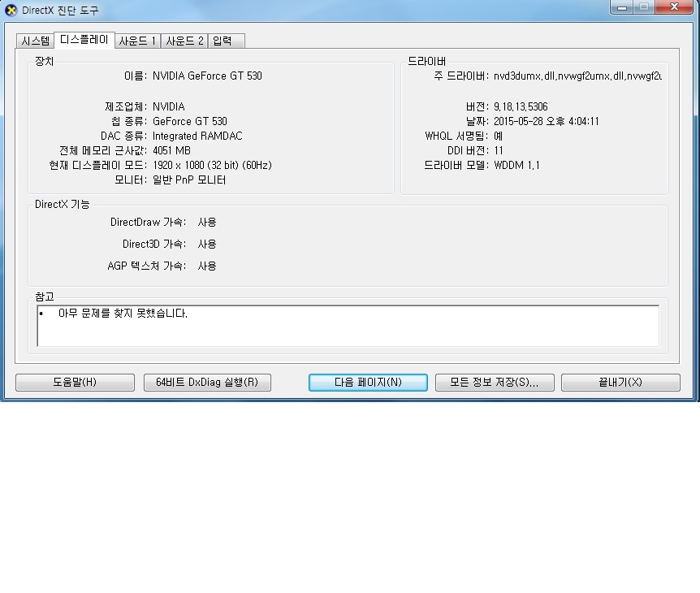The image size is (700, 593).
Task: Open help with 도움말(H) button
Action: (x=75, y=383)
